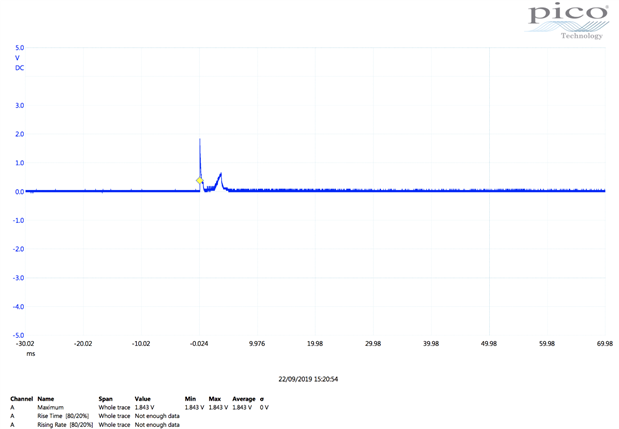Image resolution: width=619 pixels, height=429 pixels.
Task: Click the DC coupling label
Action: tap(20, 68)
